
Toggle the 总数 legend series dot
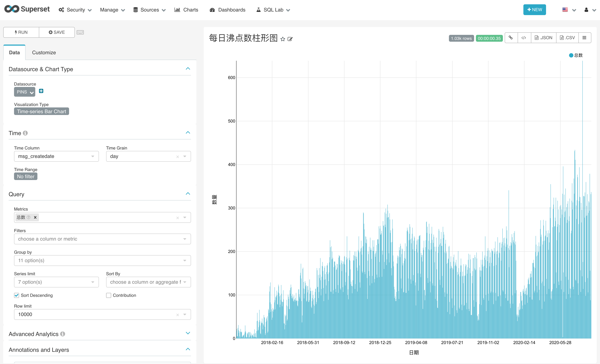571,55
